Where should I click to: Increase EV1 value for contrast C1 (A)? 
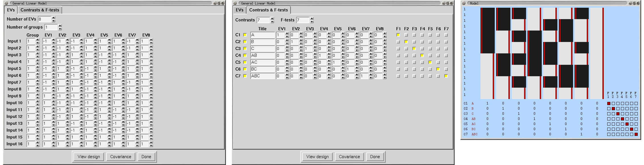[287, 33]
